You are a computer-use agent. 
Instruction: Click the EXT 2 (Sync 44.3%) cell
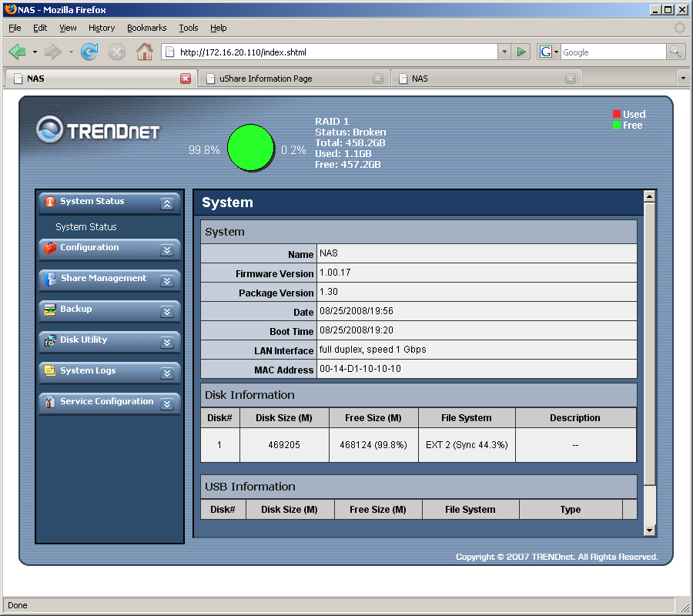coord(467,445)
